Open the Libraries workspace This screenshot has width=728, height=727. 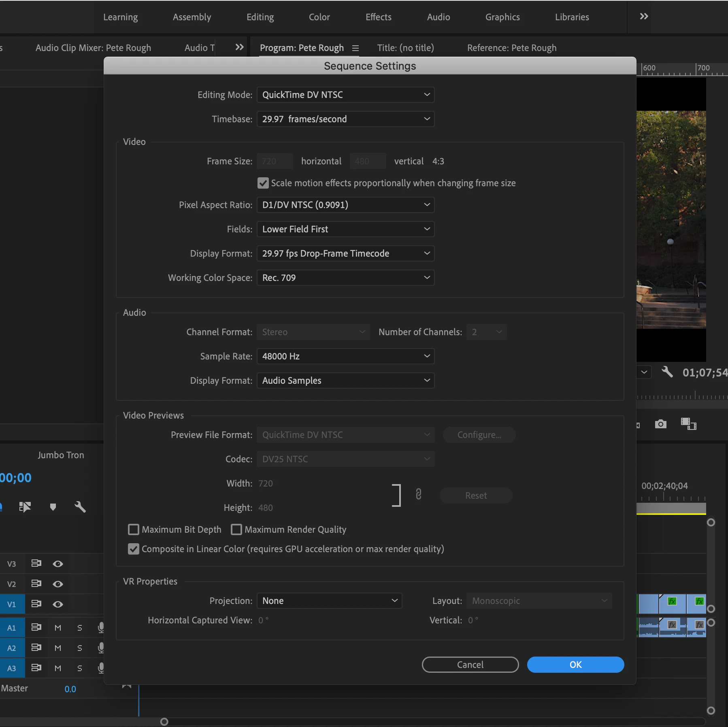572,17
